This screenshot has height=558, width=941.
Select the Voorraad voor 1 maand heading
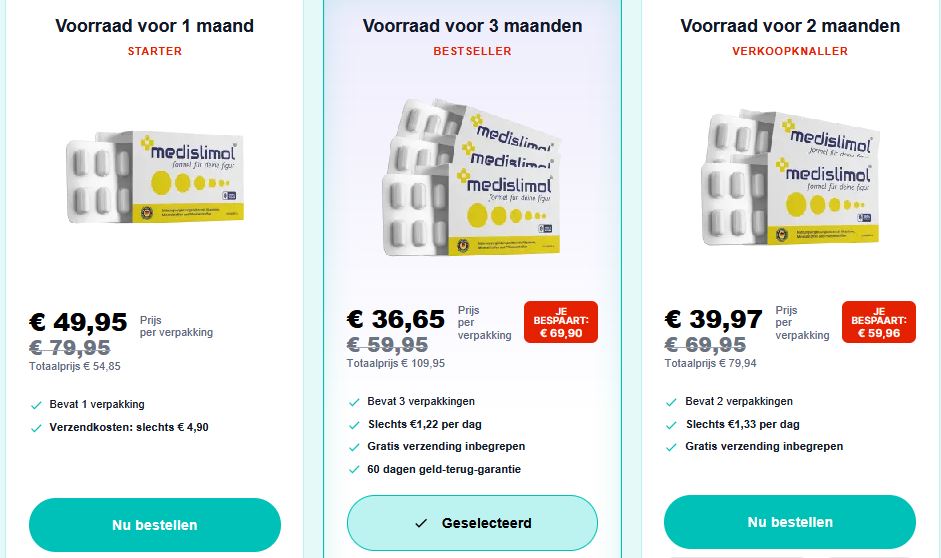(155, 26)
